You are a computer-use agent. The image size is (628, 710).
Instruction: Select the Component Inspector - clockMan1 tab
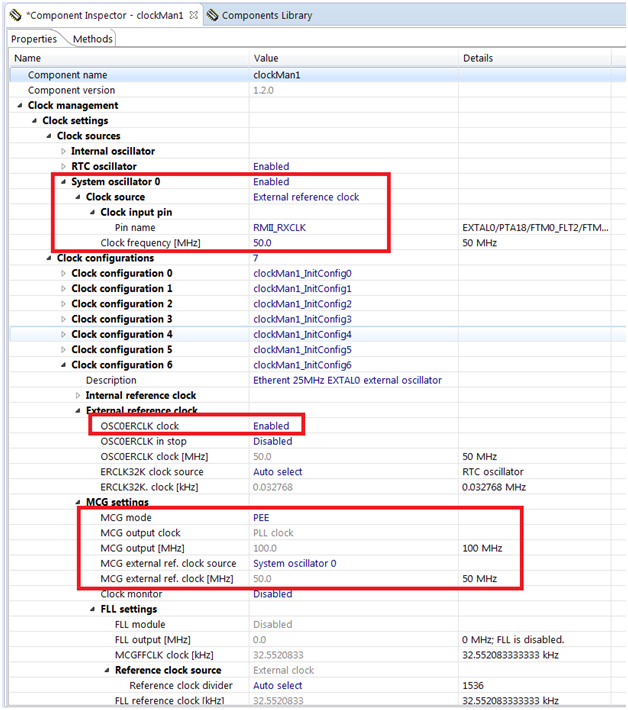click(x=105, y=15)
